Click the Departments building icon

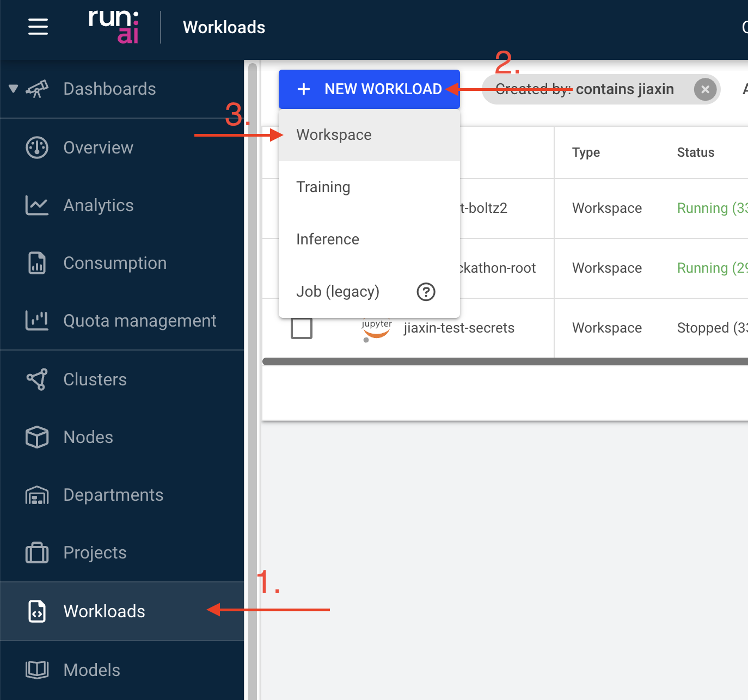pos(36,495)
